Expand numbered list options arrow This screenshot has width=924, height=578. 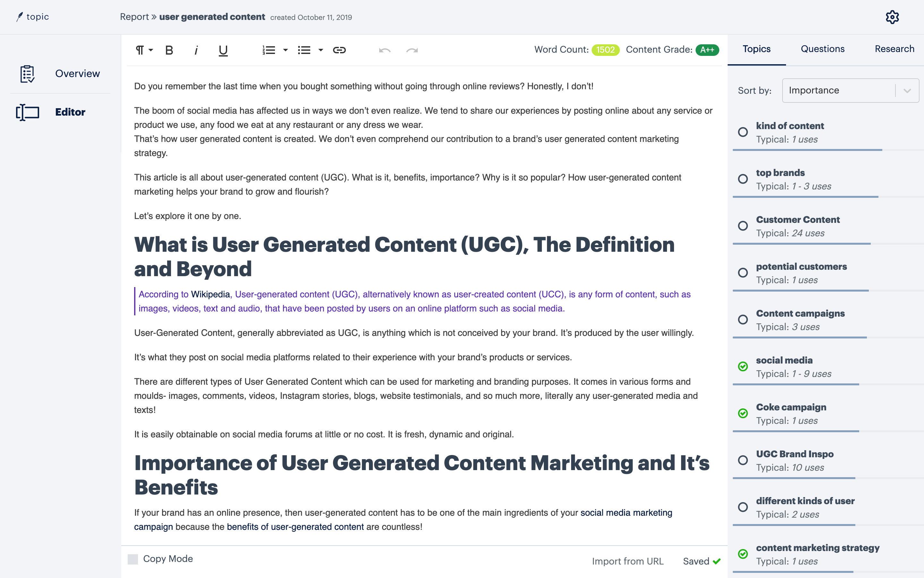pyautogui.click(x=285, y=50)
